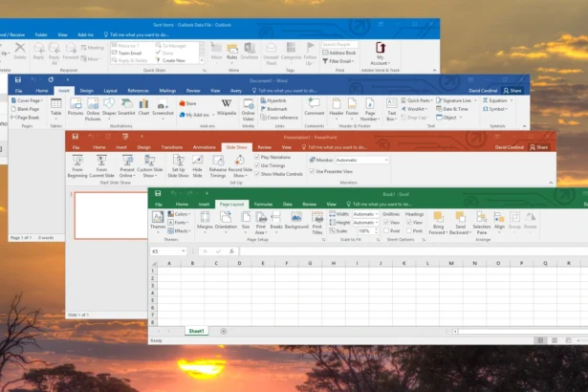Click the insert function fx icon in Excel

tap(231, 251)
